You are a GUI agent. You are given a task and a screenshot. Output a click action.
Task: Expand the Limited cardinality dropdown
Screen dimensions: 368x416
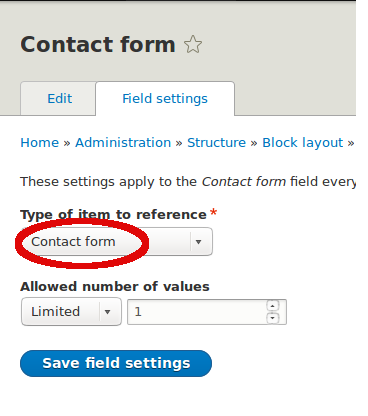71,312
